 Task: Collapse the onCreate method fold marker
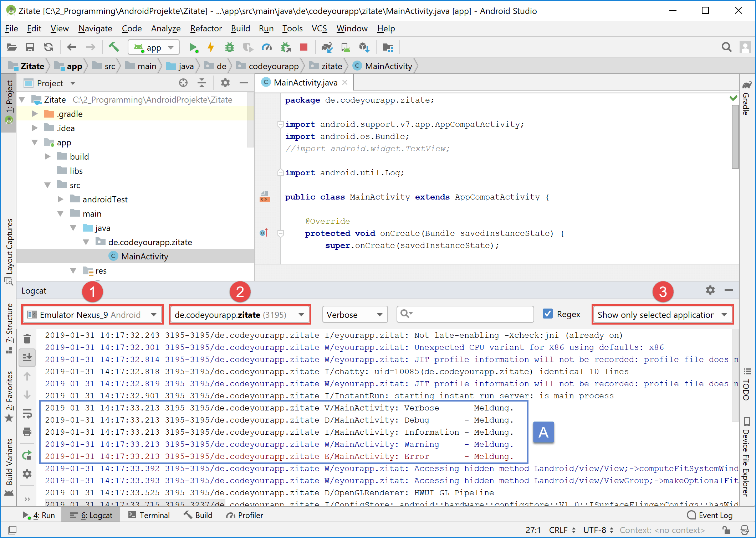tap(281, 233)
